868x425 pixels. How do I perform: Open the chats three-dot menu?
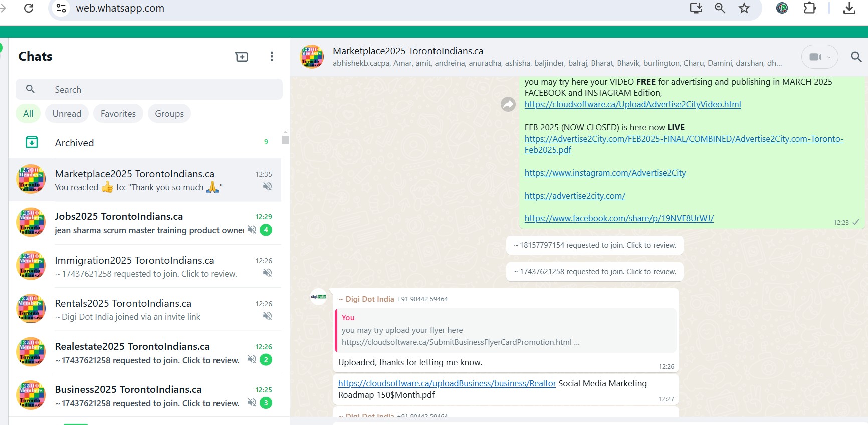coord(272,57)
